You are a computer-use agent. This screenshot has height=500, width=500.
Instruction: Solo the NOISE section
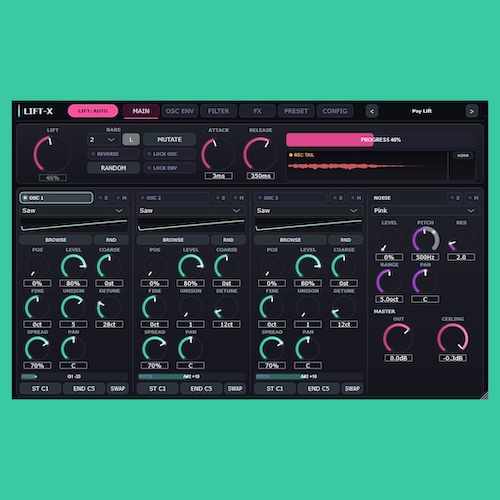[x=456, y=198]
